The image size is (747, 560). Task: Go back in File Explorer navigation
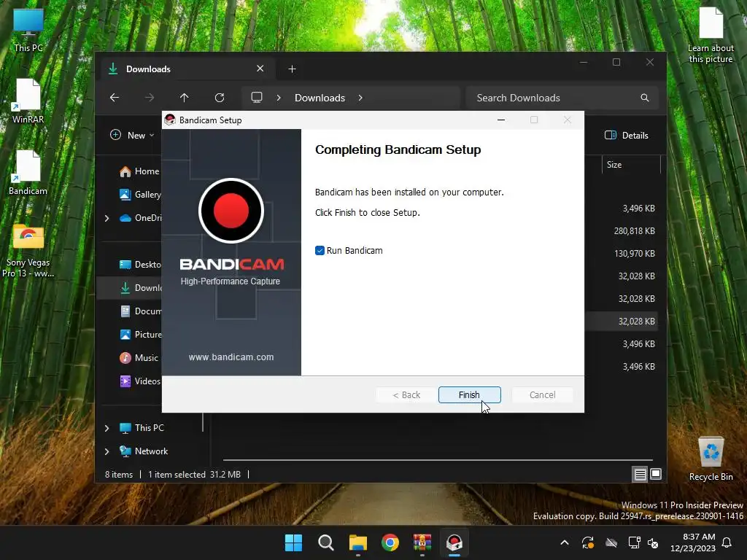115,98
